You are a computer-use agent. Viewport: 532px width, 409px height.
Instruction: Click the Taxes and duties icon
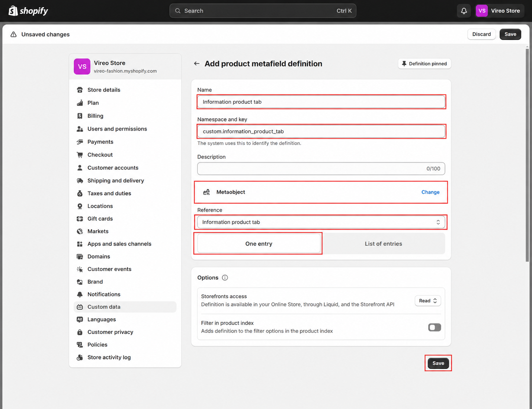(80, 193)
